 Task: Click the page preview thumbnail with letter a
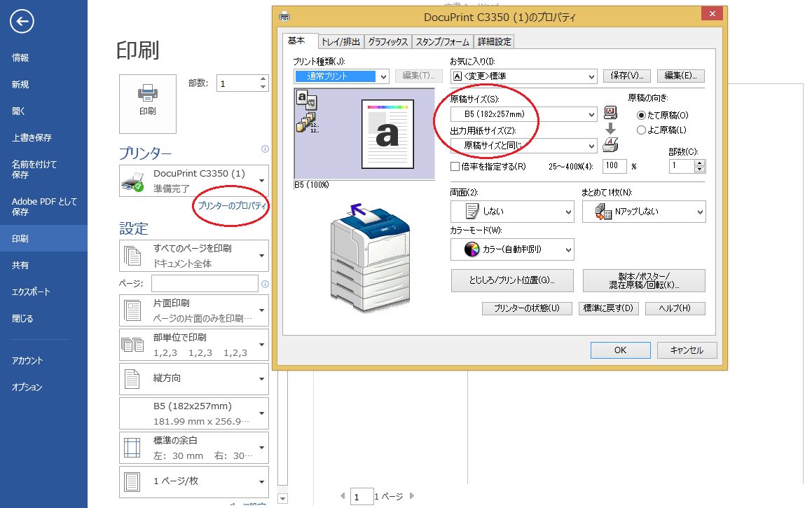click(387, 134)
